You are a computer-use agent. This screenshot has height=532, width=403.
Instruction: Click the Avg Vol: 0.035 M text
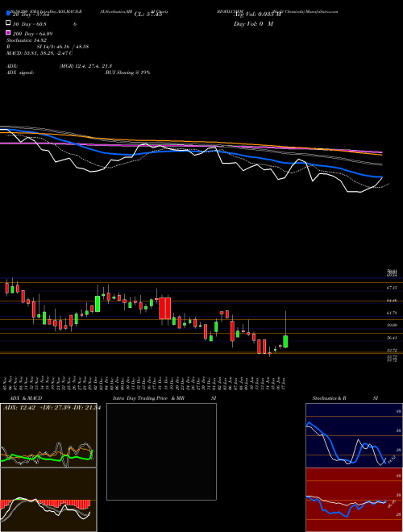(x=256, y=15)
